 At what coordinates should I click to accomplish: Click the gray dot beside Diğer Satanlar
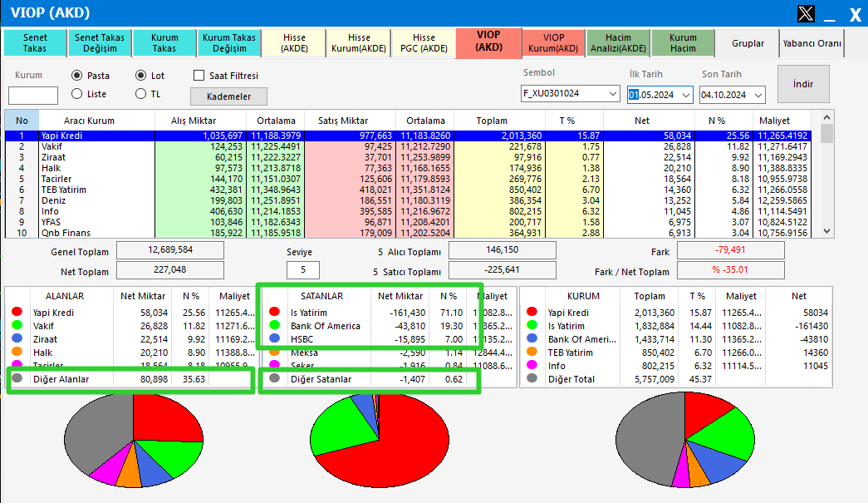click(275, 378)
